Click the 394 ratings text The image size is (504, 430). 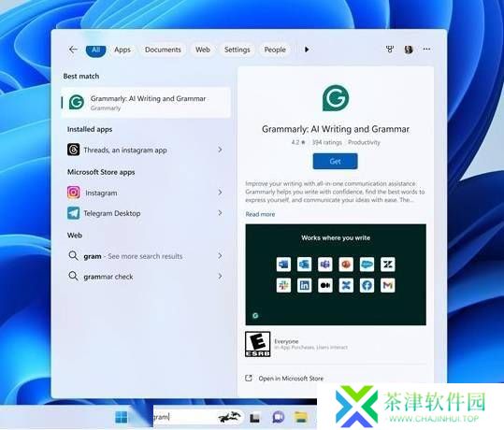(x=327, y=142)
